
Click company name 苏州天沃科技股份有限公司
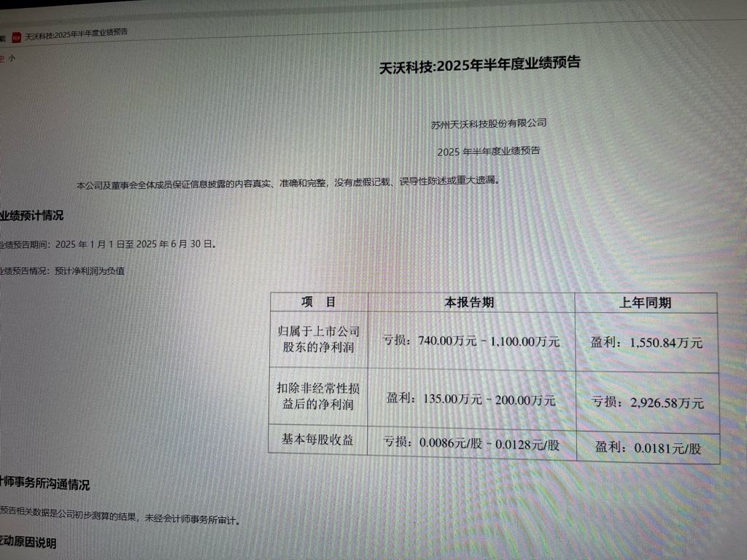pos(488,124)
